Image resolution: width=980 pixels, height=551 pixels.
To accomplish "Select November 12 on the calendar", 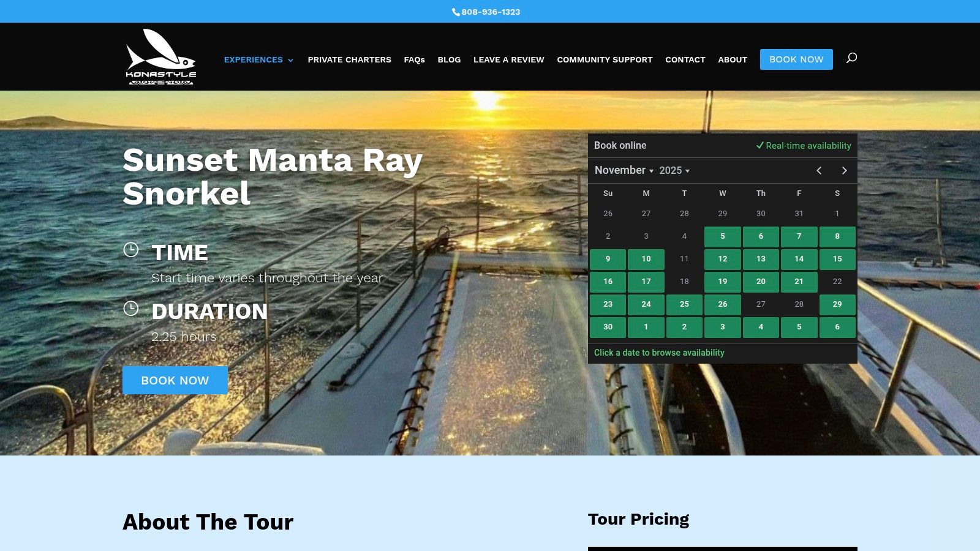I will point(723,259).
